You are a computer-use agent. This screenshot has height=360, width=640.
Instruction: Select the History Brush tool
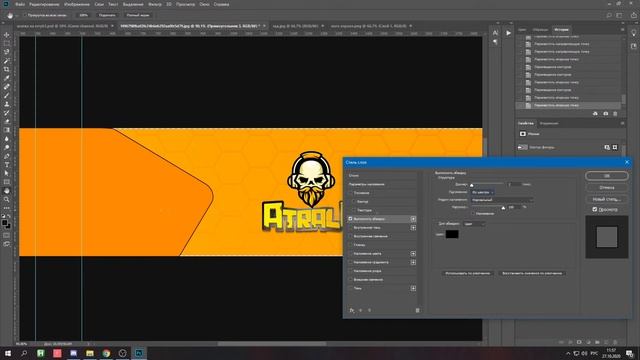(7, 113)
